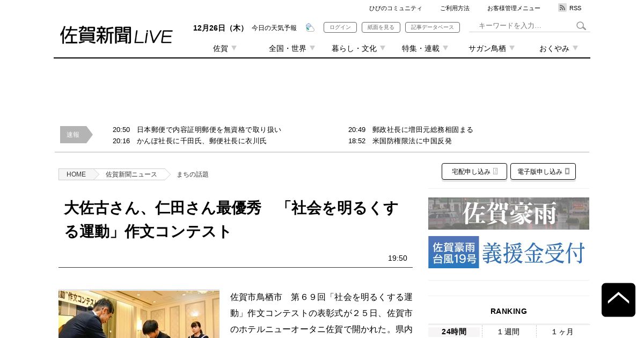
Task: Expand the おくやみ menu arrow
Action: pos(575,48)
